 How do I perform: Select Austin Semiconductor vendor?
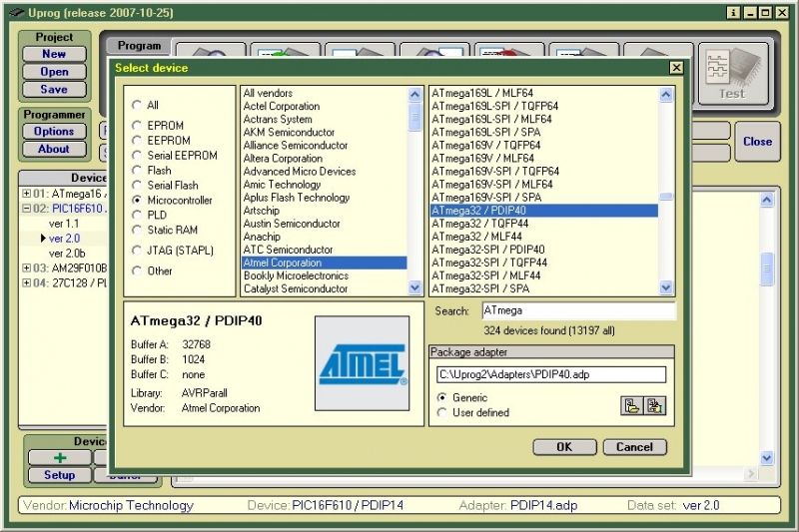(x=324, y=224)
